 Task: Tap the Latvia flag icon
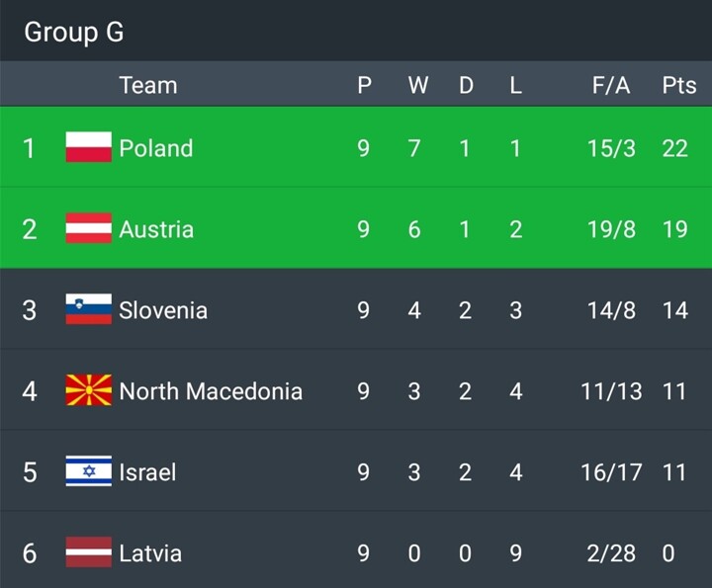(x=88, y=552)
